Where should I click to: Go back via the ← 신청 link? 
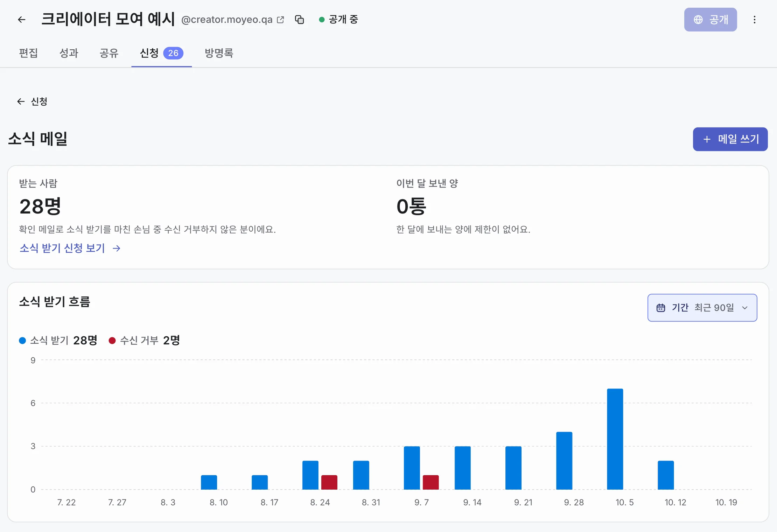click(32, 101)
